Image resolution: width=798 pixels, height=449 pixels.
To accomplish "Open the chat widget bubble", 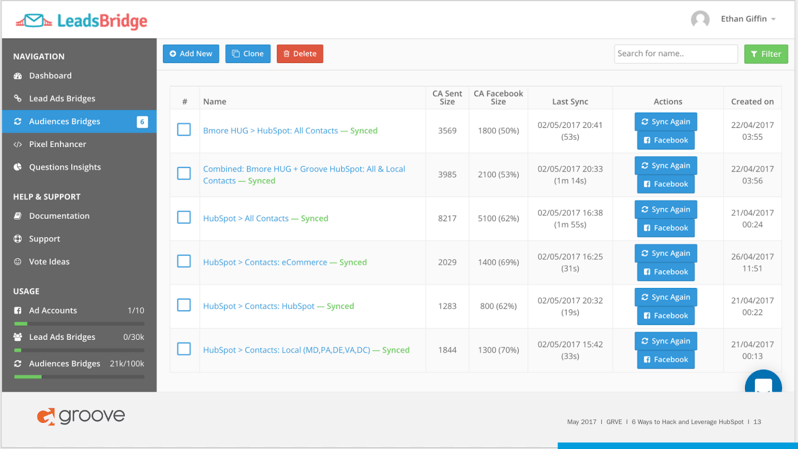I will (763, 382).
